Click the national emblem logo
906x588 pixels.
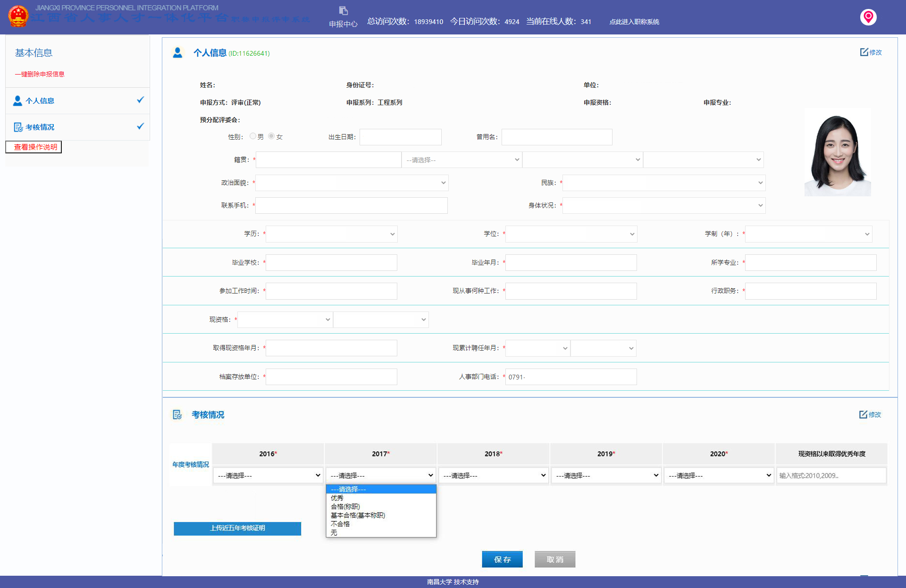[x=18, y=16]
